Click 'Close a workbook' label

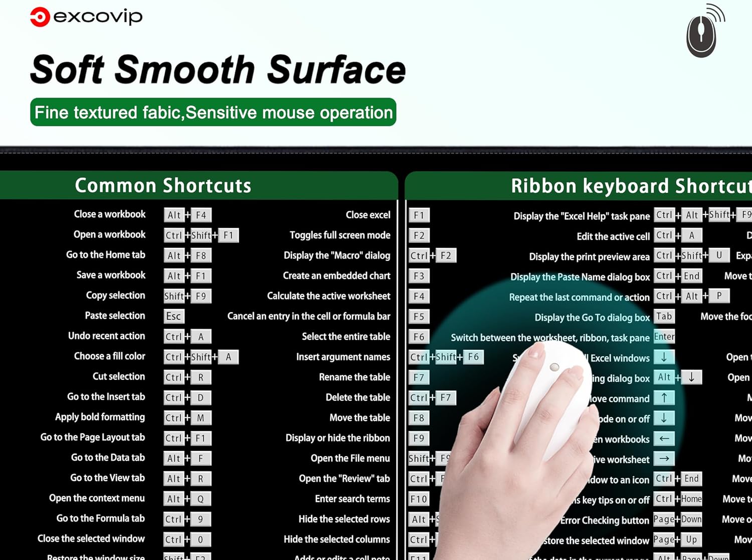110,214
